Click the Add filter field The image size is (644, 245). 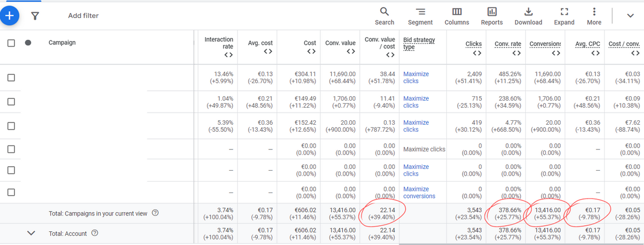point(83,16)
